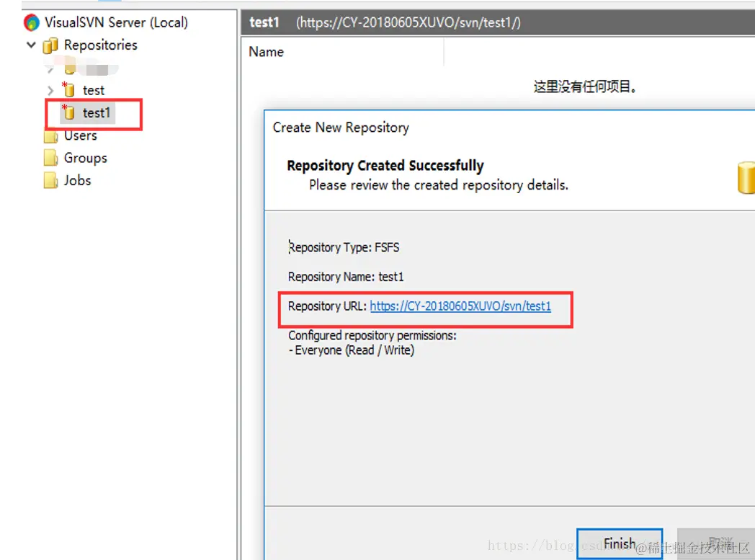
Task: Click the Finish button
Action: (620, 543)
